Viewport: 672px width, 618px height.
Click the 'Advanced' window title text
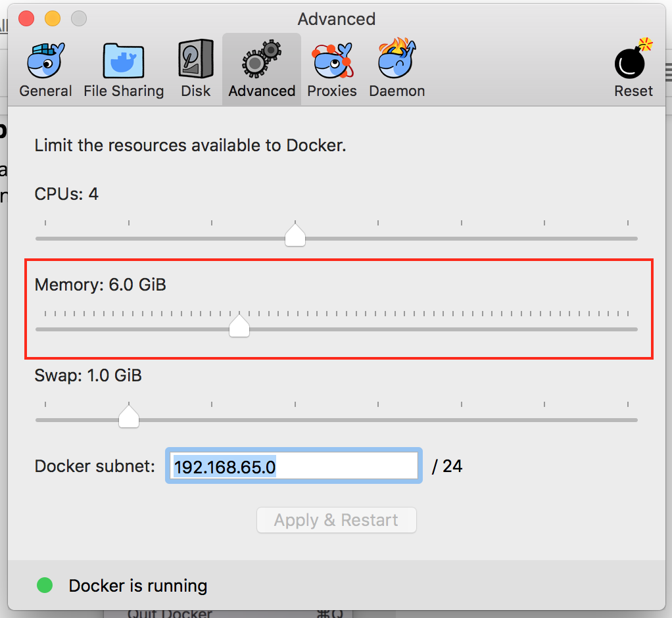pyautogui.click(x=337, y=19)
